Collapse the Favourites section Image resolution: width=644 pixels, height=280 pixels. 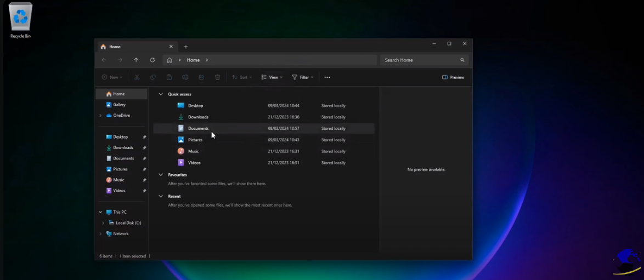tap(161, 175)
